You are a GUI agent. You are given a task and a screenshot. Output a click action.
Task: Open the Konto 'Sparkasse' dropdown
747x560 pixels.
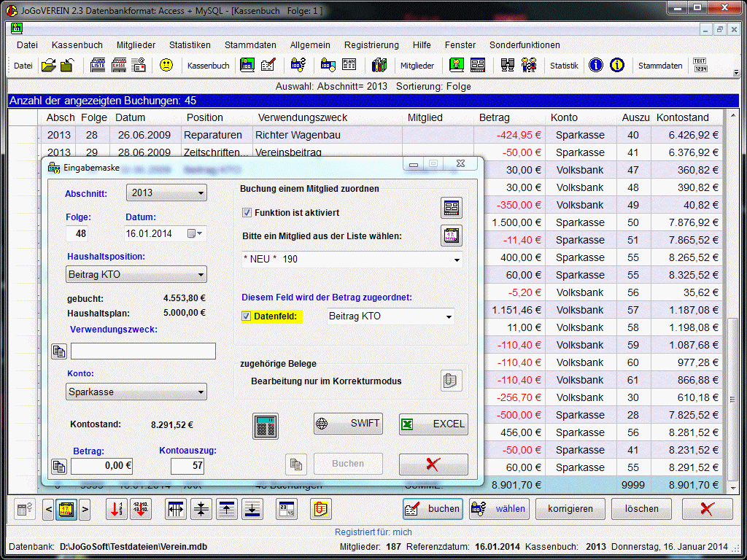(136, 392)
